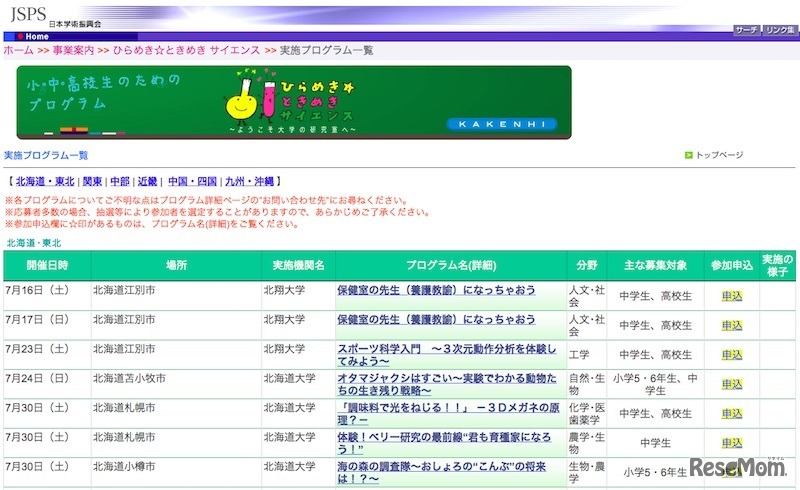Viewport: 800px width, 490px height.
Task: Click the ホーム breadcrumb link
Action: tap(18, 50)
